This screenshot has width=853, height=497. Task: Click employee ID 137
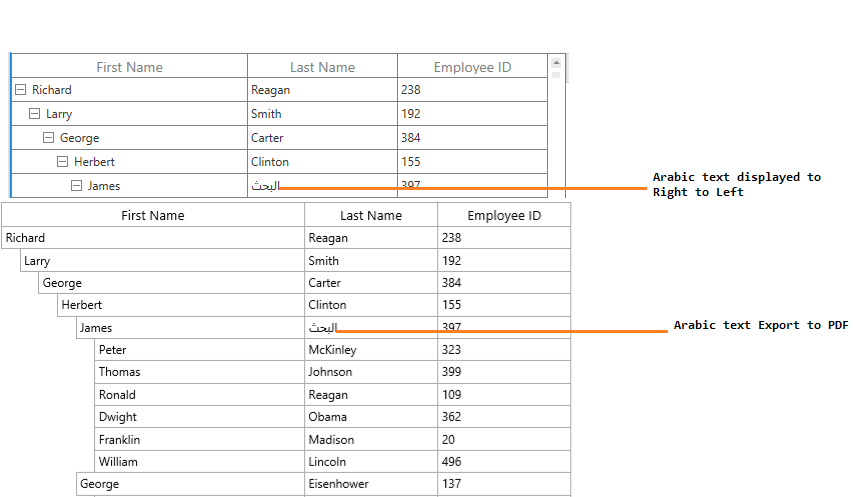(x=504, y=484)
